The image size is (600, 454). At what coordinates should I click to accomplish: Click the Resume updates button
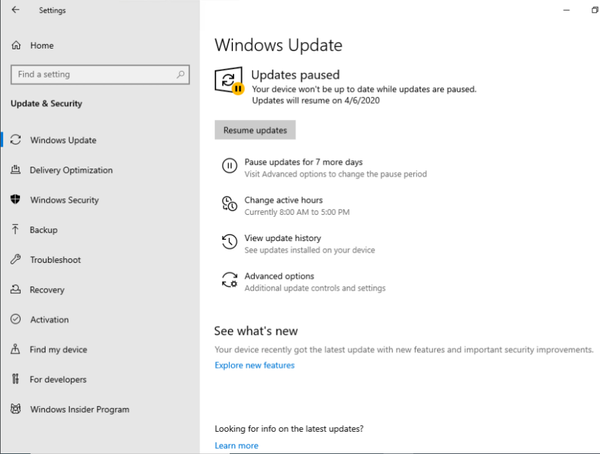pyautogui.click(x=255, y=130)
